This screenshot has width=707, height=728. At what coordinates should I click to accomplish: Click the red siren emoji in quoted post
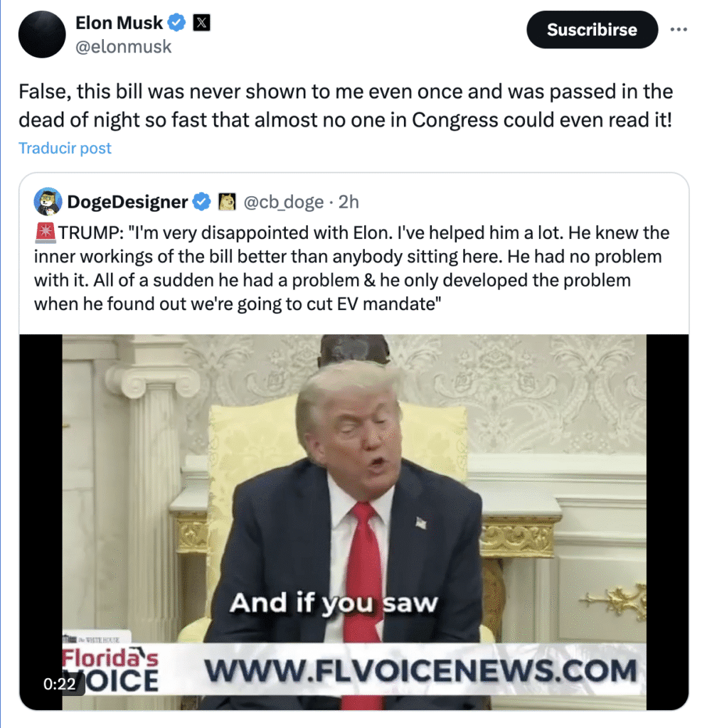[45, 232]
